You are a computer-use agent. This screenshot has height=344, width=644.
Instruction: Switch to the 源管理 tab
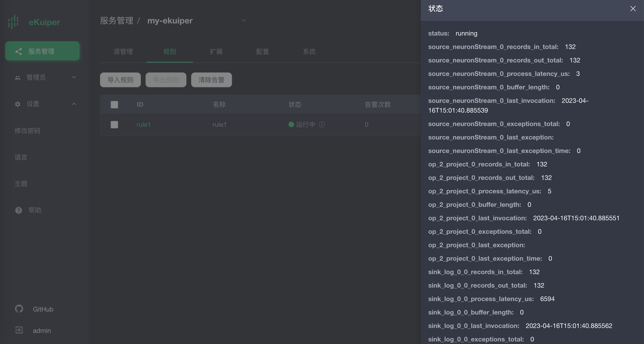[123, 52]
